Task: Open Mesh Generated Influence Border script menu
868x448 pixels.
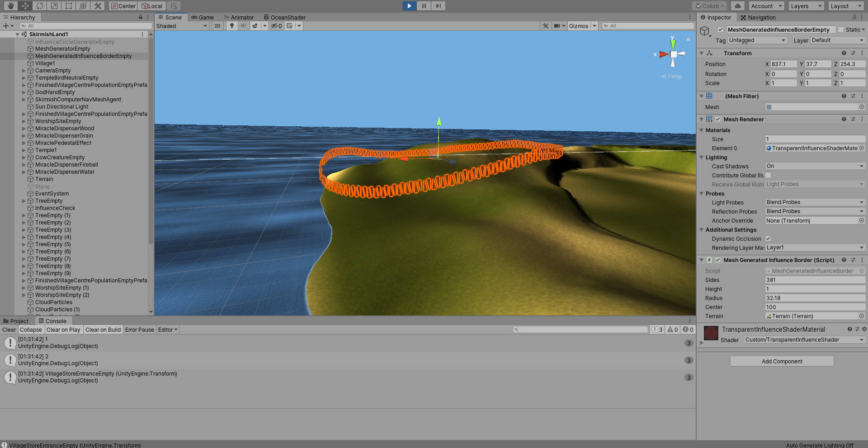Action: coord(862,260)
